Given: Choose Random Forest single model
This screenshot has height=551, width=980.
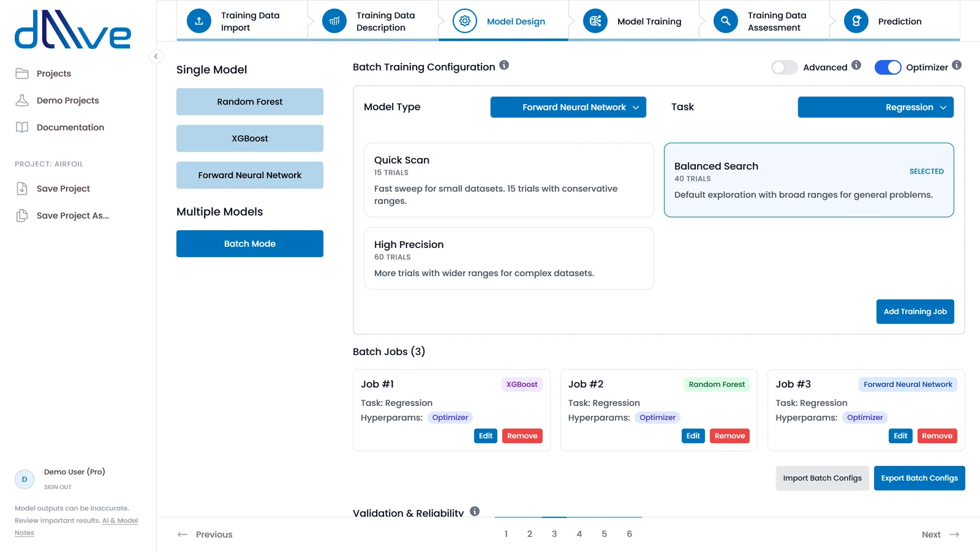Looking at the screenshot, I should pyautogui.click(x=250, y=102).
